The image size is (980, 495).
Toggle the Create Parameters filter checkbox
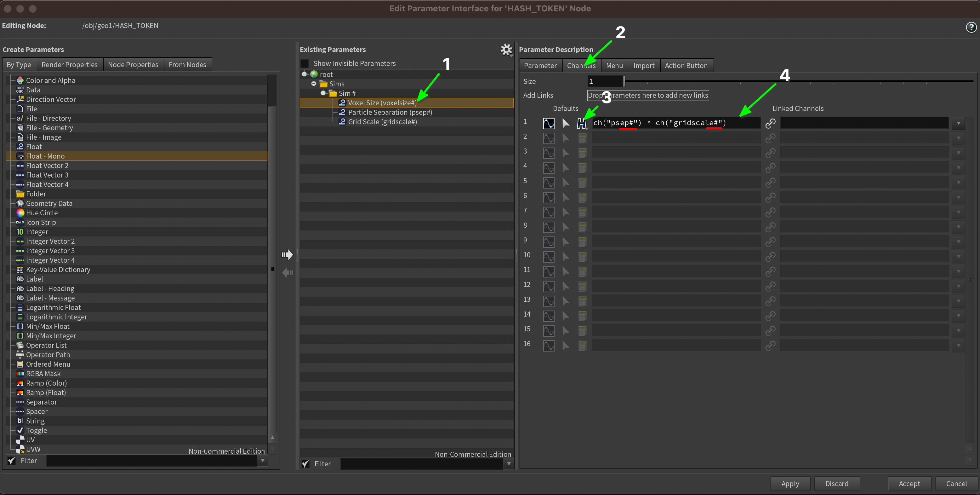click(x=12, y=461)
